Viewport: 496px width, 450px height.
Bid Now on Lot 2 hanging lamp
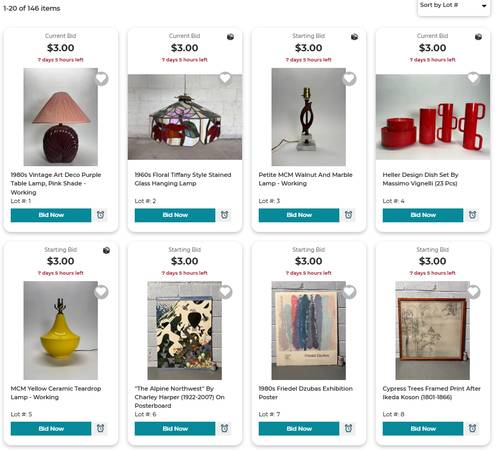click(x=175, y=215)
